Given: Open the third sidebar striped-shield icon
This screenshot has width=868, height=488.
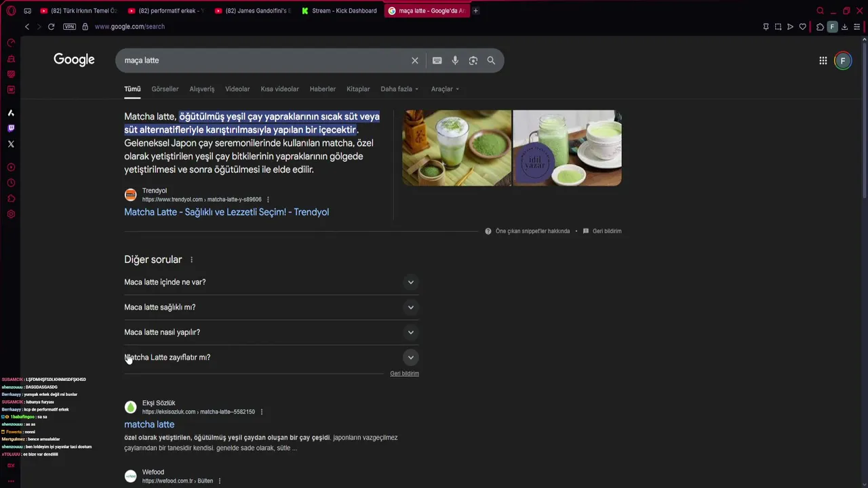Looking at the screenshot, I should point(11,74).
